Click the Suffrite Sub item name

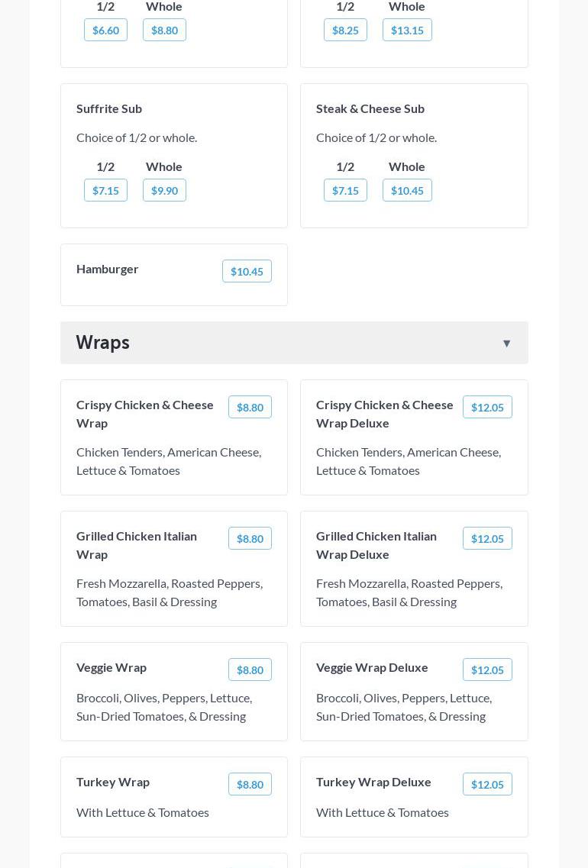pyautogui.click(x=109, y=108)
